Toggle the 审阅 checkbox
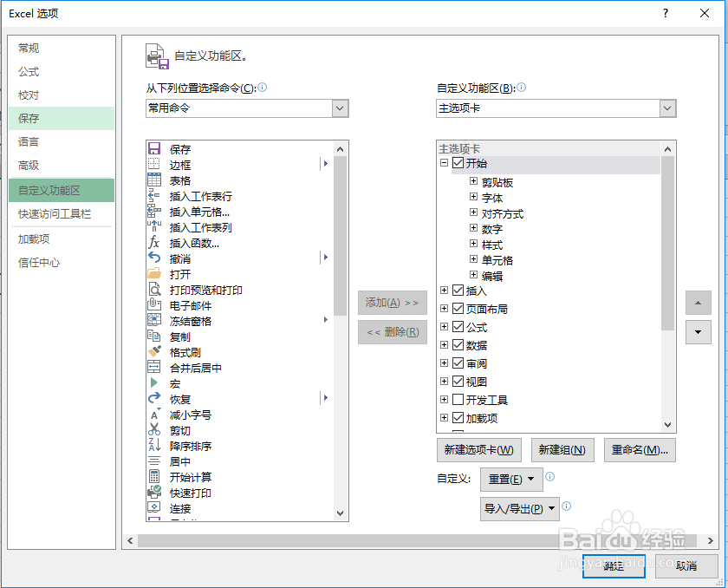The image size is (728, 588). pyautogui.click(x=458, y=363)
